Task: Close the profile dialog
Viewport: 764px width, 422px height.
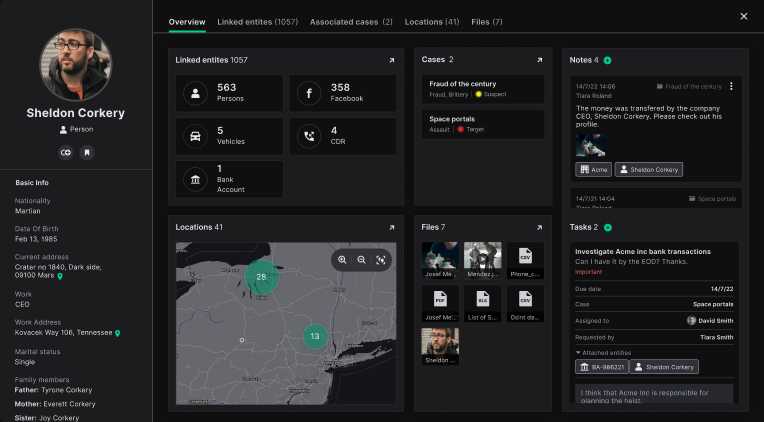Action: (744, 16)
